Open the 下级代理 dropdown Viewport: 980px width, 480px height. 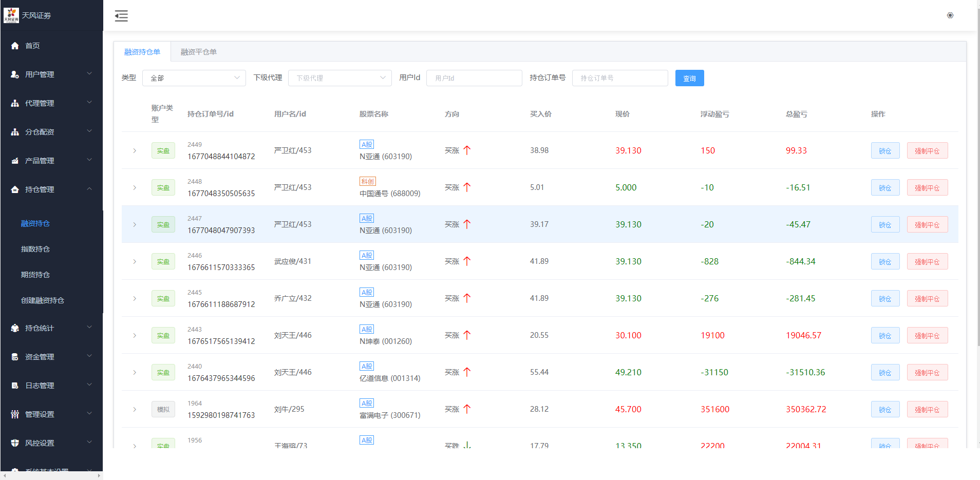click(x=340, y=78)
